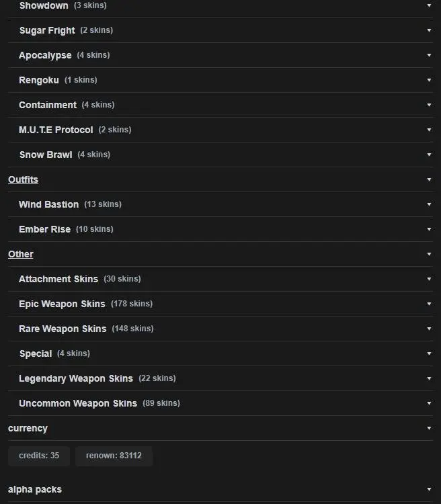The width and height of the screenshot is (441, 504).
Task: Open the Apocalypse skins section
Action: (220, 55)
